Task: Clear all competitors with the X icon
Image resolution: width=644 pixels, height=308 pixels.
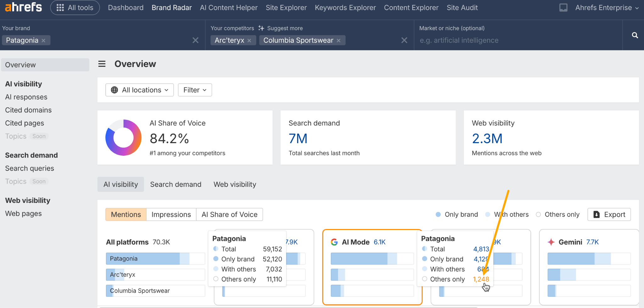Action: (404, 40)
